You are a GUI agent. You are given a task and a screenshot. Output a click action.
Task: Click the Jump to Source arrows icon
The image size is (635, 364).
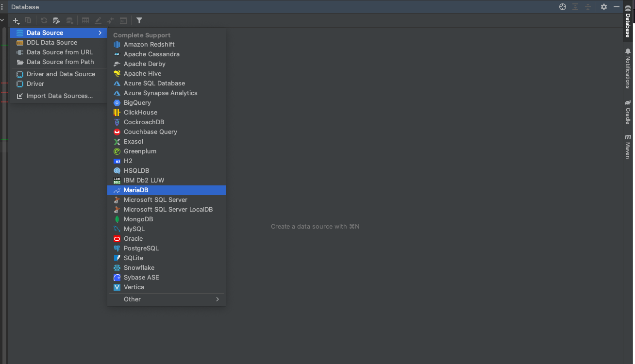(x=111, y=20)
